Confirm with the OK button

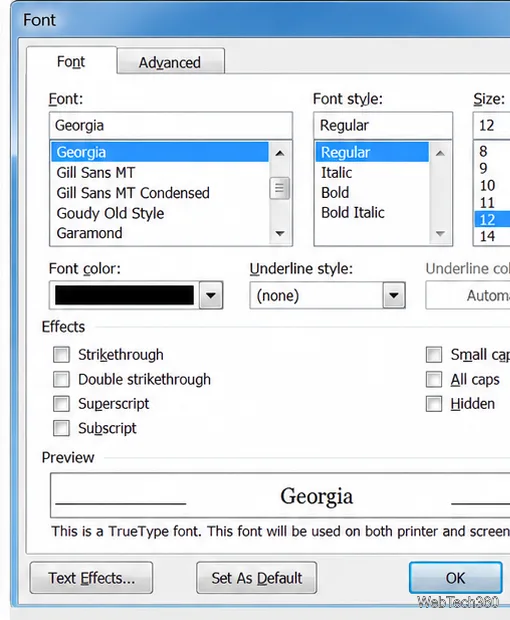[456, 578]
